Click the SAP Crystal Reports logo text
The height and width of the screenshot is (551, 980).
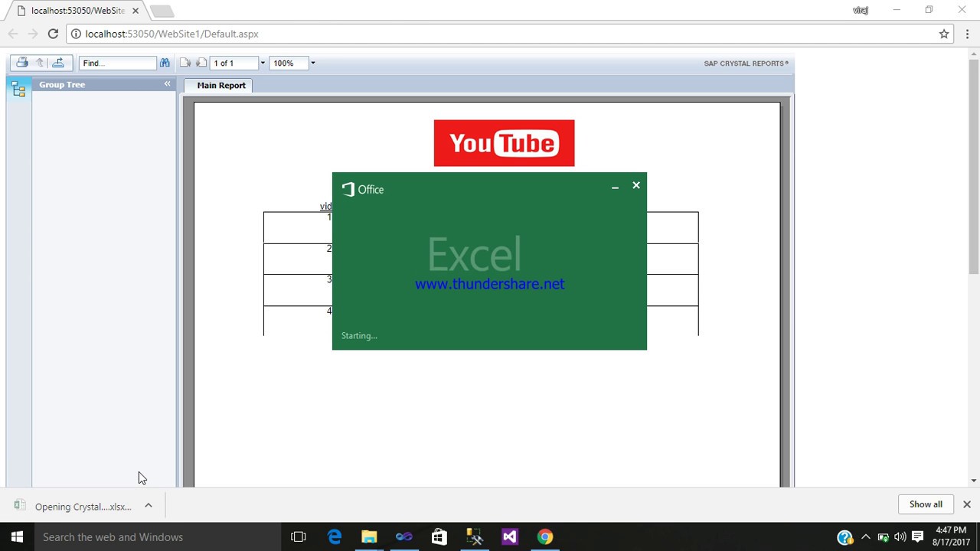click(x=746, y=64)
